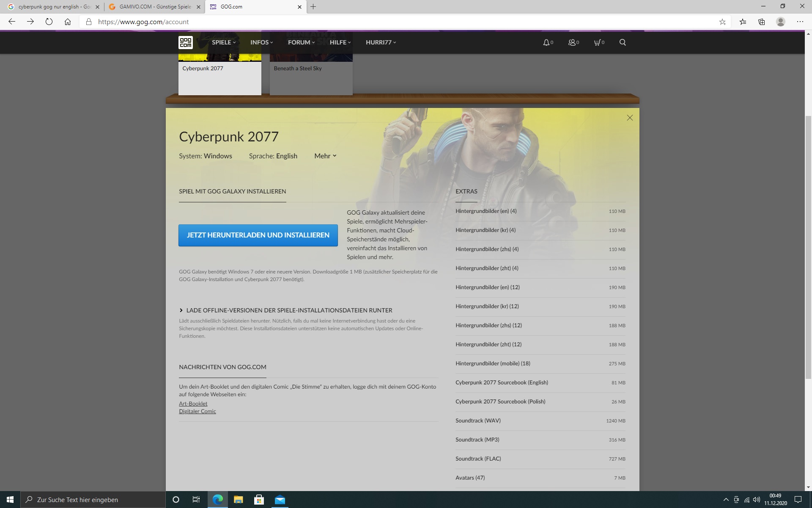Open Mail app from taskbar
The height and width of the screenshot is (508, 812).
point(280,500)
